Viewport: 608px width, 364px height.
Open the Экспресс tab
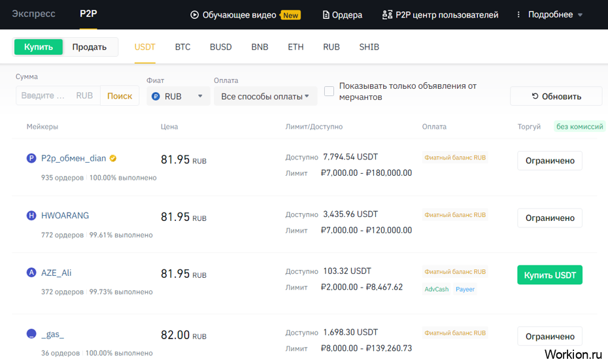[33, 14]
